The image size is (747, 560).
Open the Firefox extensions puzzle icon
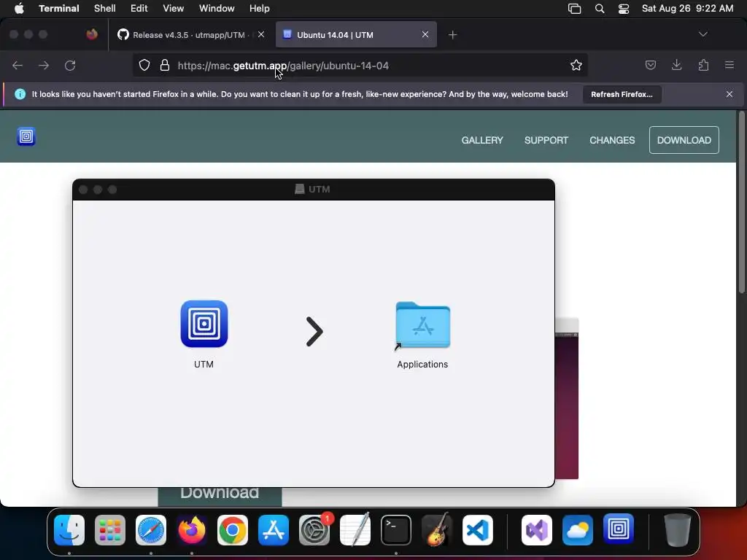point(703,65)
